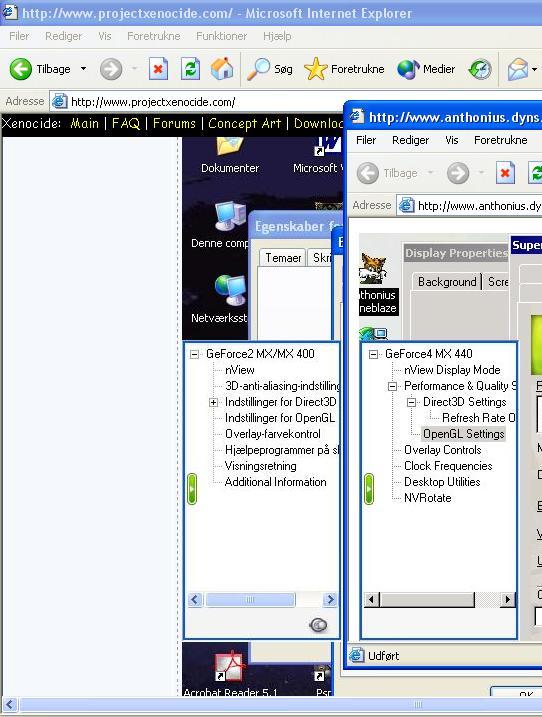542x717 pixels.
Task: Select the Temaer tab
Action: click(x=283, y=258)
